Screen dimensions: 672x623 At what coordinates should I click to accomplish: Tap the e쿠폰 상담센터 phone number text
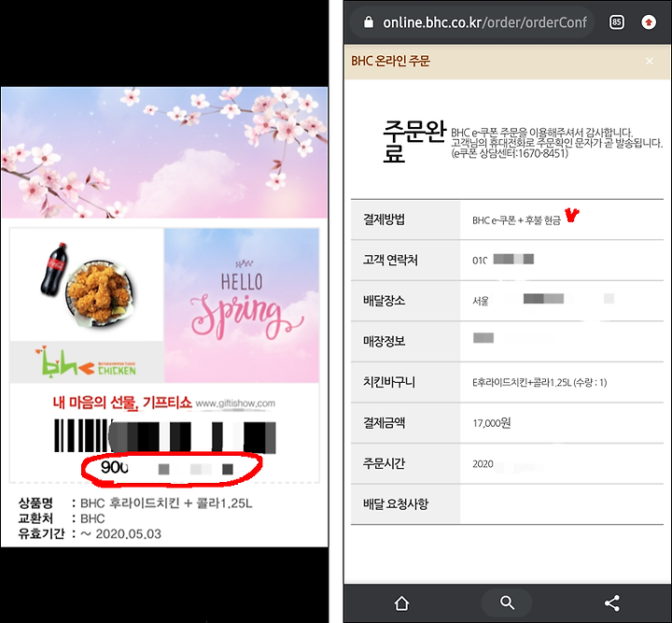click(x=510, y=153)
